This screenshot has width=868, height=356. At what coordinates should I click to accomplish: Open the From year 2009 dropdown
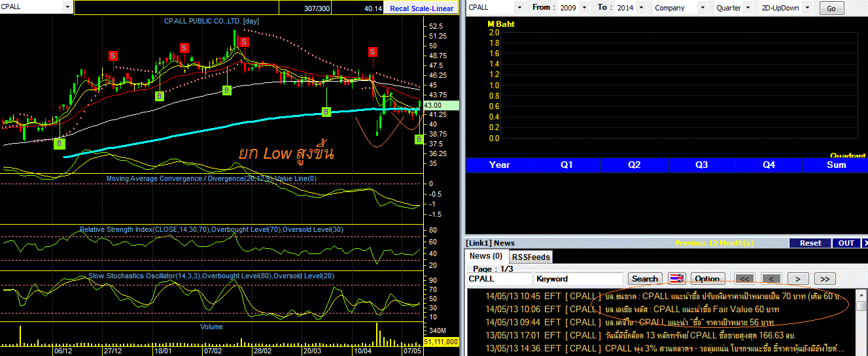583,8
